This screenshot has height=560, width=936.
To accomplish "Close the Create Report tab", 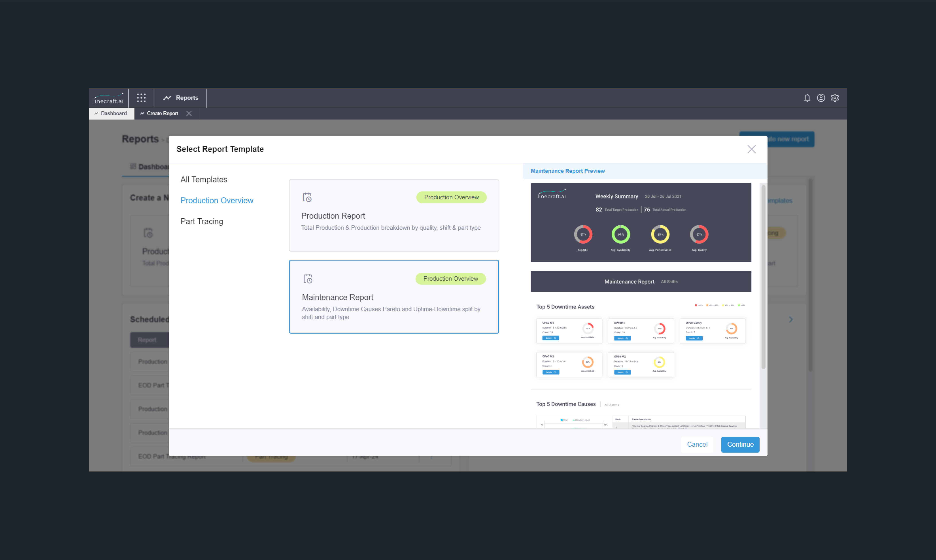I will point(189,114).
